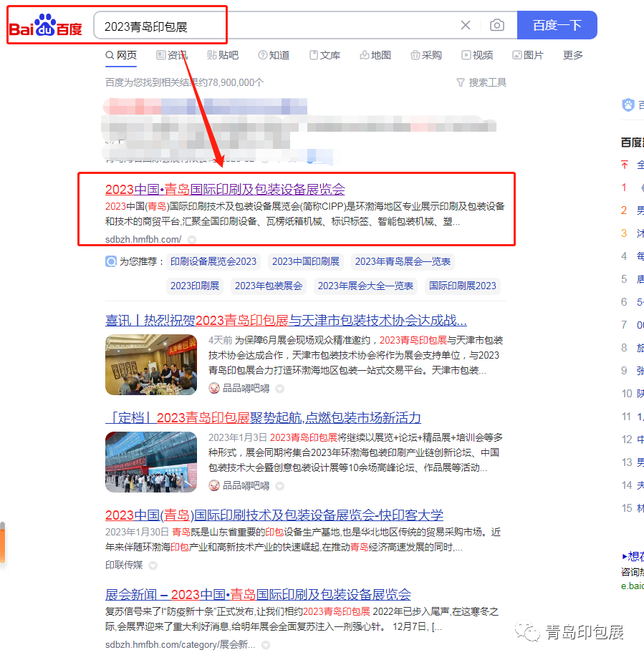Click the 为您推荐 search icon
Screen dimensions: 644x660
pyautogui.click(x=111, y=261)
